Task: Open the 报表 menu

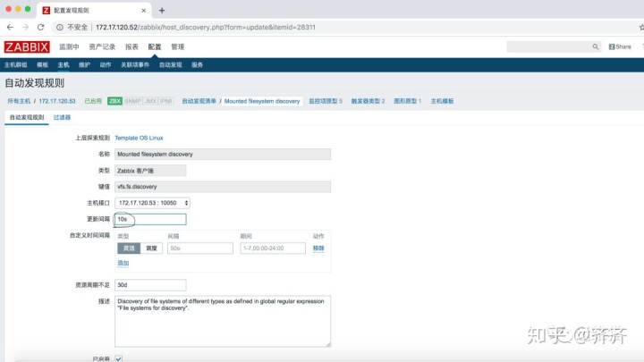Action: (x=131, y=46)
